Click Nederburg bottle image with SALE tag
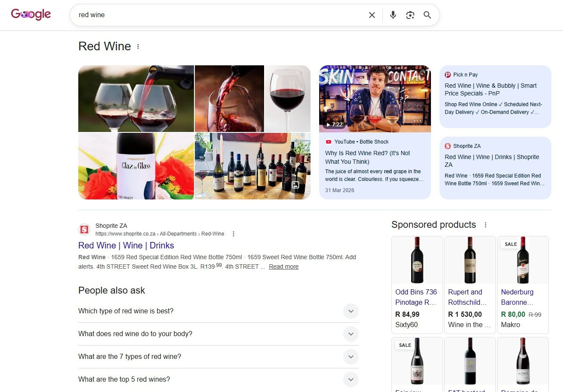The height and width of the screenshot is (392, 563). coord(523,260)
